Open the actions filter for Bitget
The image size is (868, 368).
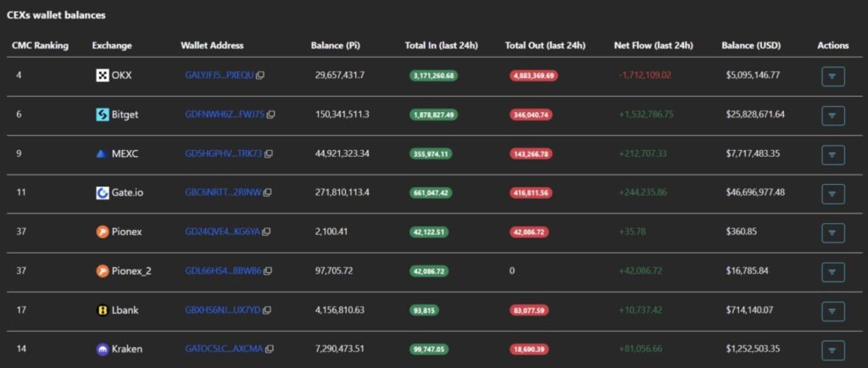(833, 115)
